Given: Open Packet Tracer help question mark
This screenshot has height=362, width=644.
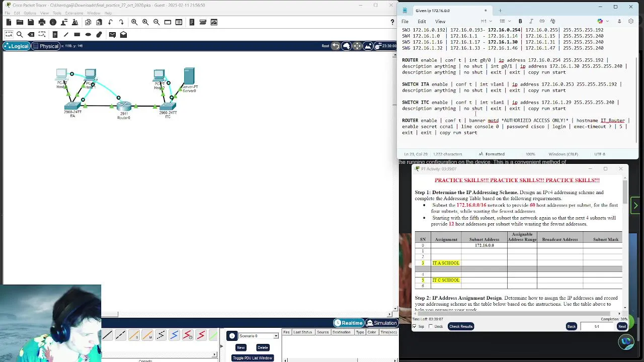Looking at the screenshot, I should click(x=392, y=22).
